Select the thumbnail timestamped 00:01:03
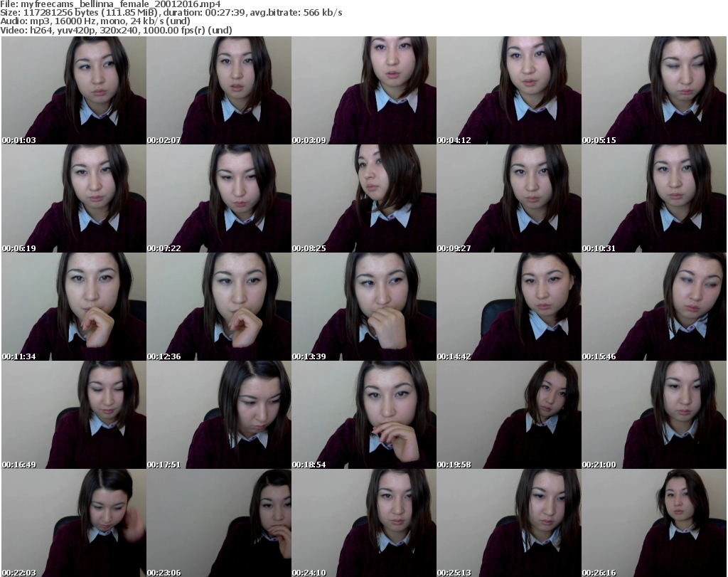 point(74,90)
